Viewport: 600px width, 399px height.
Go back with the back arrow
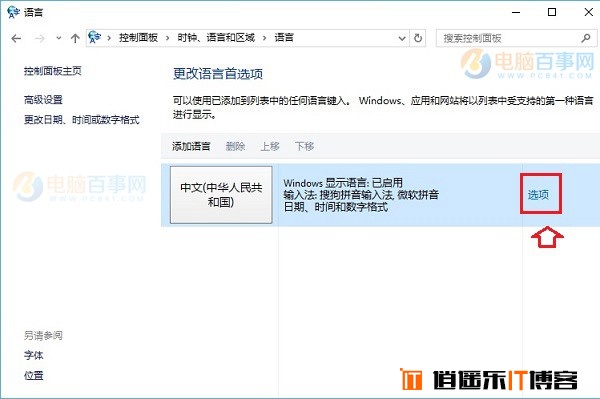[16, 38]
